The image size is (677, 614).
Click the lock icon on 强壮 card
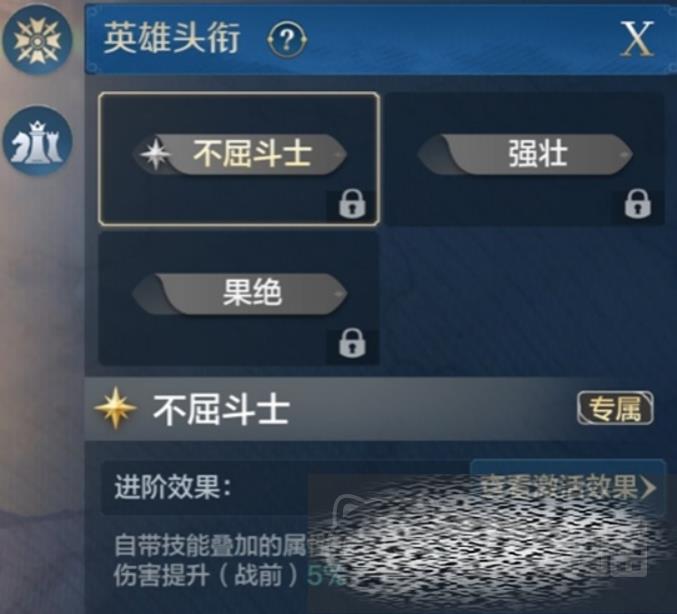point(637,204)
